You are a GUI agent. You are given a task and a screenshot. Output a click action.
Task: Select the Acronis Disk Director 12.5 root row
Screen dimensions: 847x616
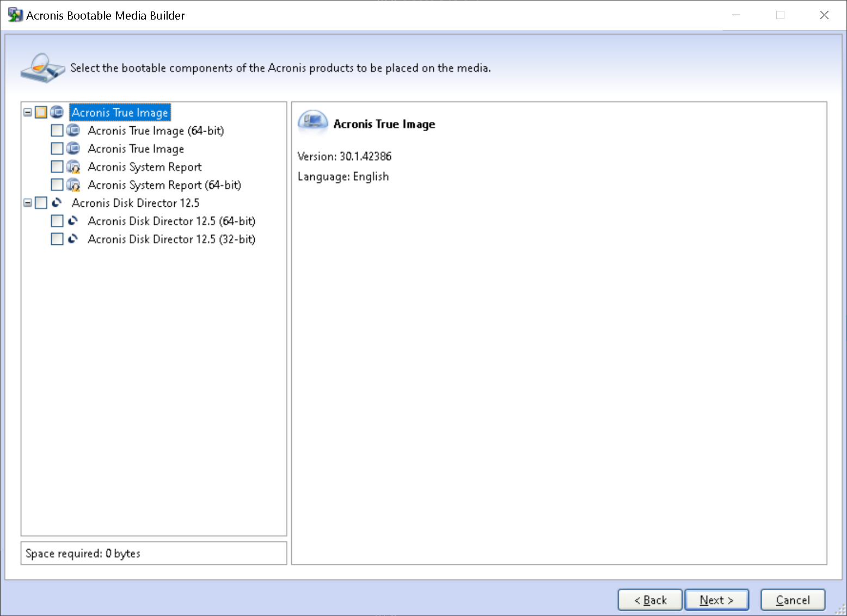click(x=136, y=203)
